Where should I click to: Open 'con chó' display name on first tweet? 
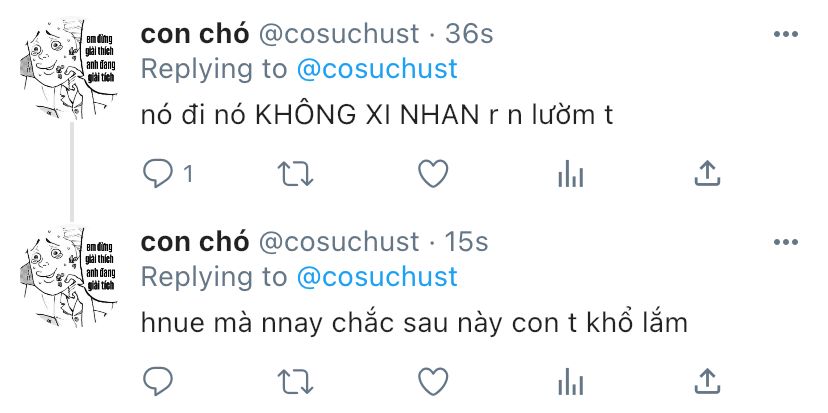[195, 34]
